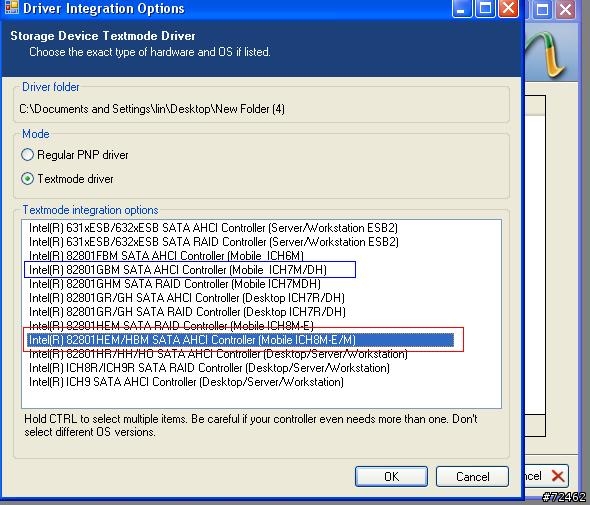The image size is (590, 505).
Task: Click the Driver Integration Options title bar icon
Action: click(x=11, y=7)
